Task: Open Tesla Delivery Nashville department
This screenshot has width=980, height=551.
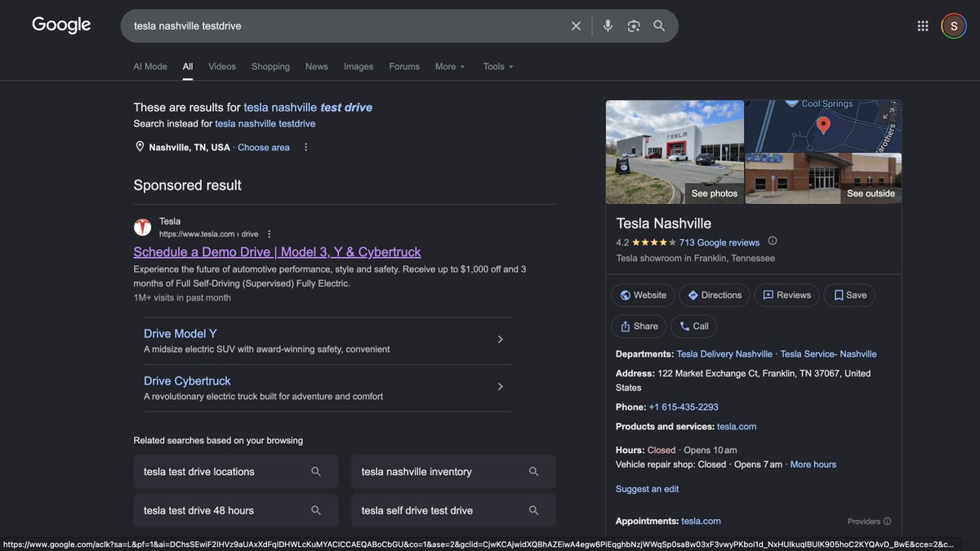Action: [x=724, y=354]
